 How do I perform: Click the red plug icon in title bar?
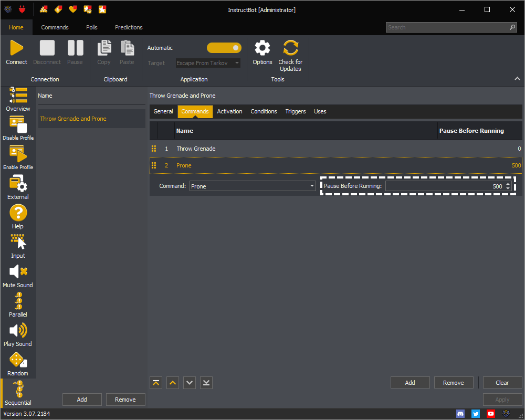pos(22,9)
